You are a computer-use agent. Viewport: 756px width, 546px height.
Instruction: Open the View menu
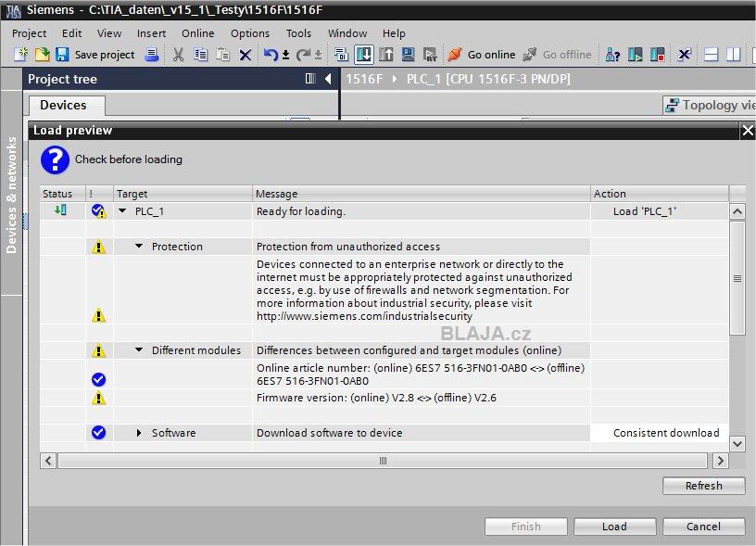coord(109,33)
